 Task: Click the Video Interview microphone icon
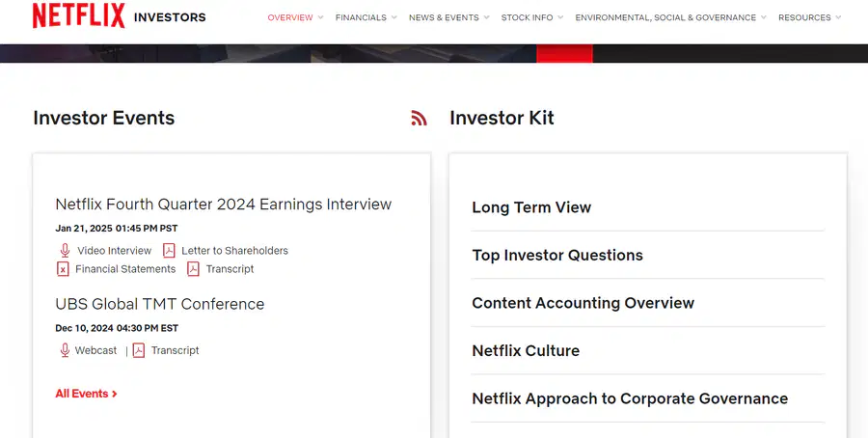point(65,251)
